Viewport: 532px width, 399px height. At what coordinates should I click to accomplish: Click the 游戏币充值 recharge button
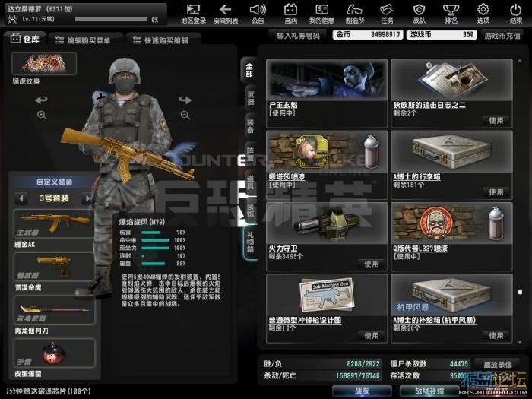[x=502, y=35]
